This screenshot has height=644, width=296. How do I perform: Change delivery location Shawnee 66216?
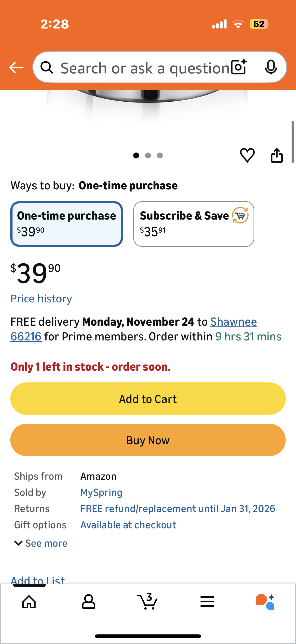pyautogui.click(x=233, y=322)
